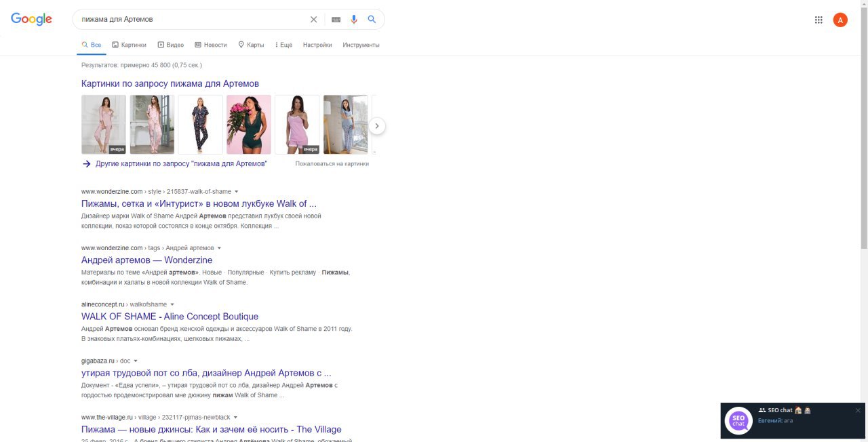The image size is (868, 442).
Task: Open first pajama image thumbnail
Action: [104, 125]
